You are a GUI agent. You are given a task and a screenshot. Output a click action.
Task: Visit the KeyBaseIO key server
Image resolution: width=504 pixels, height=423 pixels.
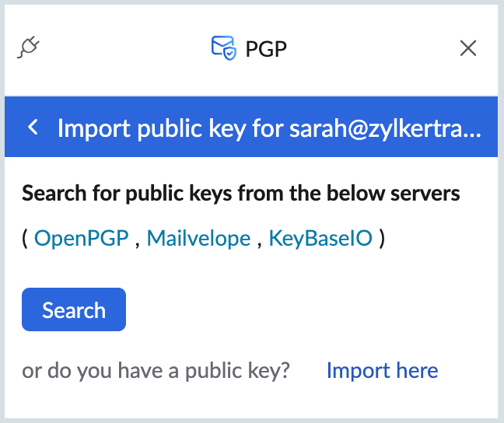pos(320,238)
